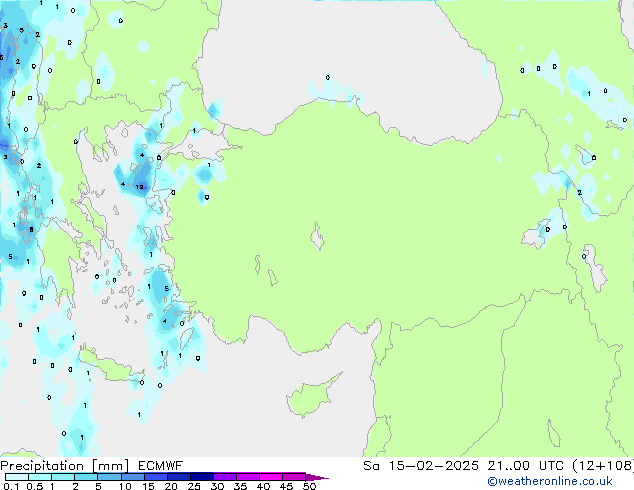Select the legend label 15
The height and width of the screenshot is (490, 634).
point(148,486)
